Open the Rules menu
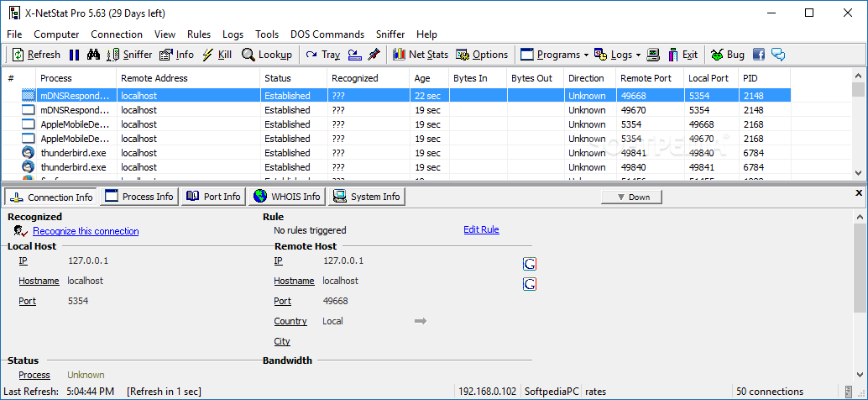 click(199, 34)
